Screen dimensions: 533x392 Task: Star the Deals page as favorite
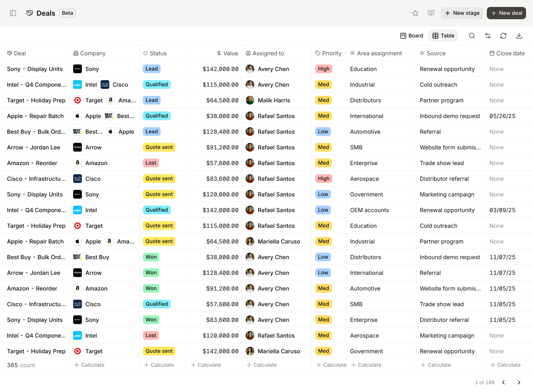415,13
